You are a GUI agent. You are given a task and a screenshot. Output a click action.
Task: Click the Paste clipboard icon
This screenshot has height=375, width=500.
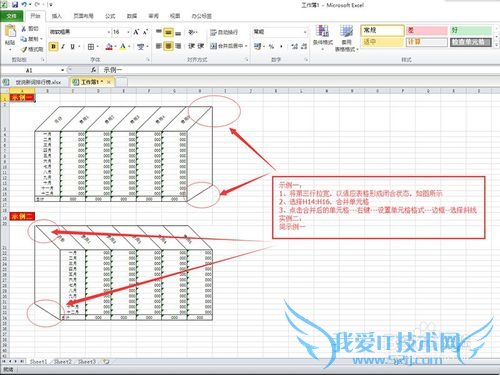tap(10, 31)
